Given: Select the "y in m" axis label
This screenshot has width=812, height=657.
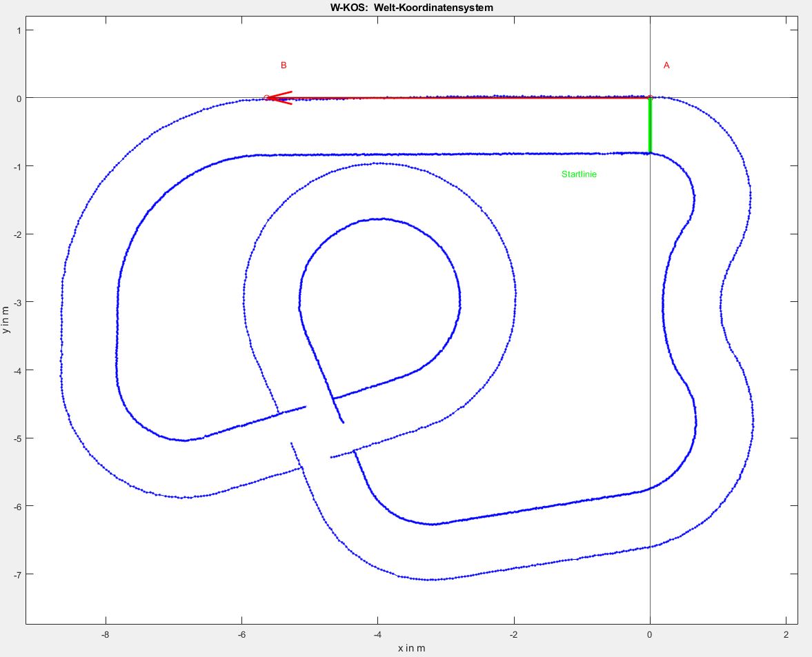Looking at the screenshot, I should (x=6, y=321).
